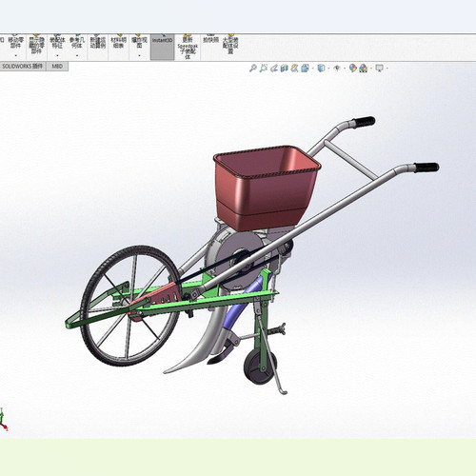This screenshot has height=476, width=476.
Task: Select the red seed hopper part
Action: (267, 188)
